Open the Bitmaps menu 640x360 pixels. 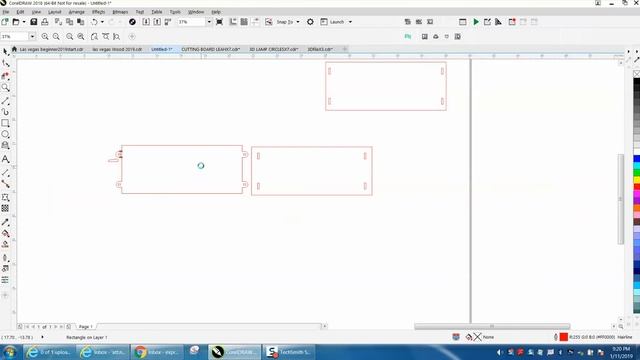pos(120,12)
